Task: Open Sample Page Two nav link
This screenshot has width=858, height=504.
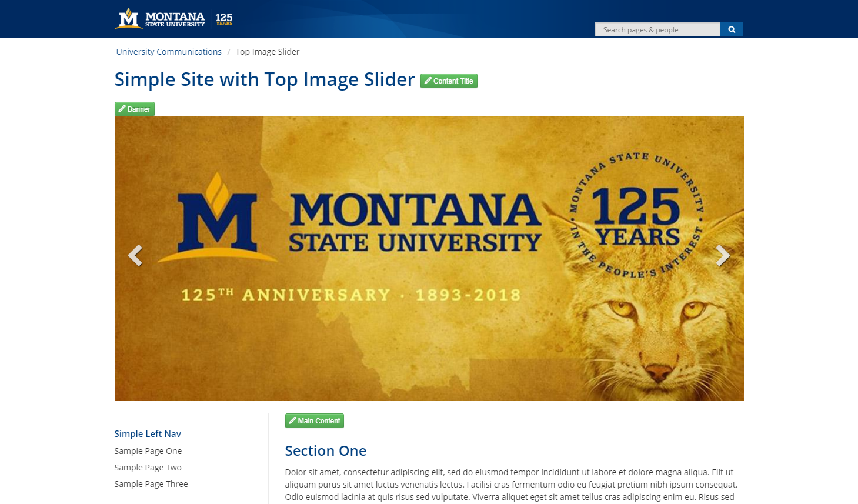Action: point(148,468)
